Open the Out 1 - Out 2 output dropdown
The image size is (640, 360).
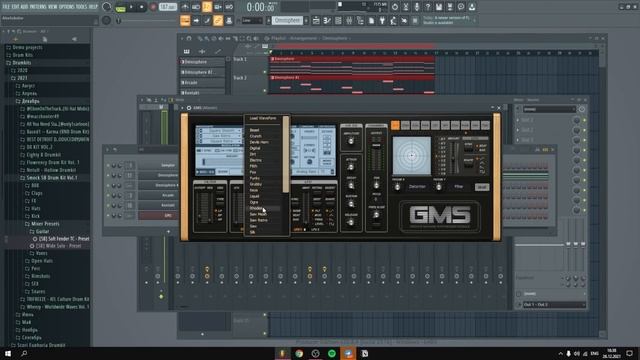tap(554, 304)
